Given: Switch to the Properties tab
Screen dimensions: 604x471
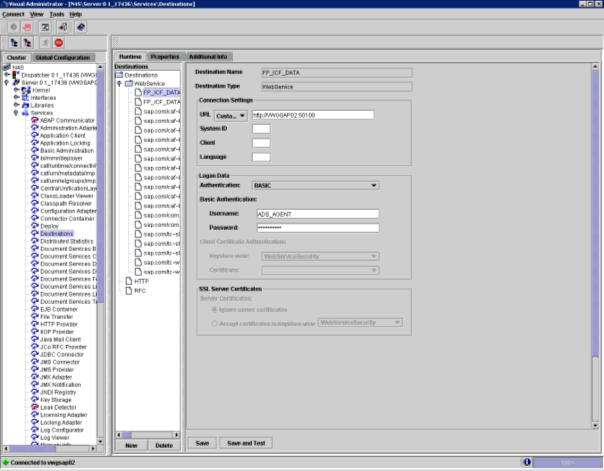Looking at the screenshot, I should point(165,57).
